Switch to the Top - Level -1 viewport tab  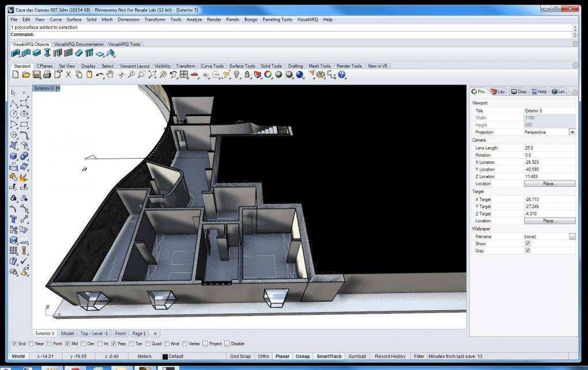coord(94,333)
